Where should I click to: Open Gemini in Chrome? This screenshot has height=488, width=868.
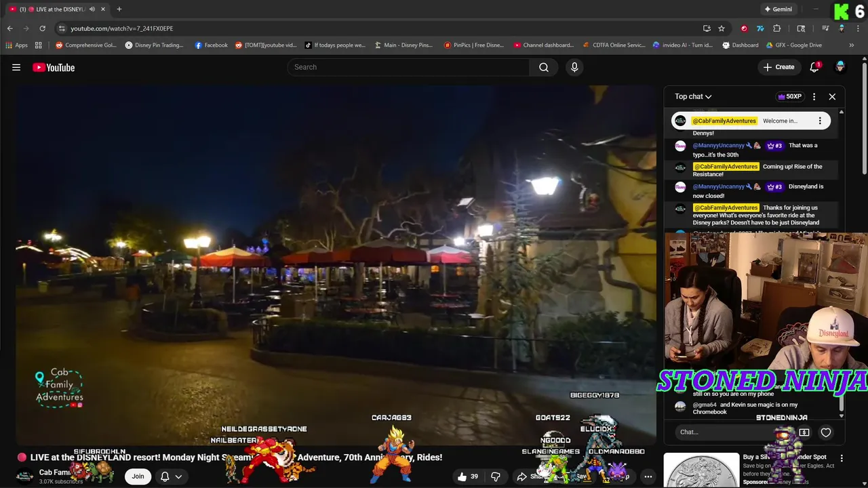tap(778, 9)
